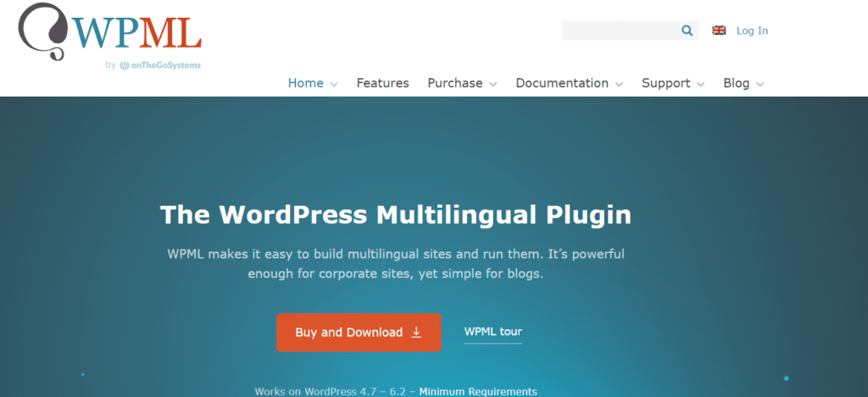The height and width of the screenshot is (397, 868).
Task: Open the Home menu item
Action: point(305,83)
